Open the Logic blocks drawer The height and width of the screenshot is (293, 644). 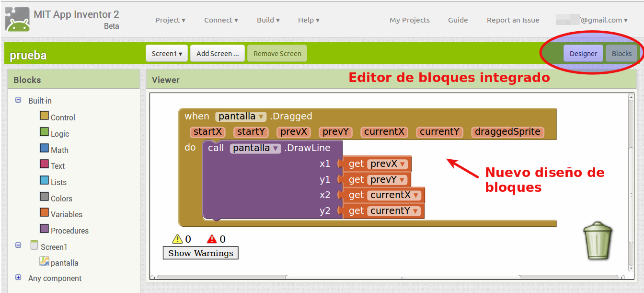click(54, 133)
